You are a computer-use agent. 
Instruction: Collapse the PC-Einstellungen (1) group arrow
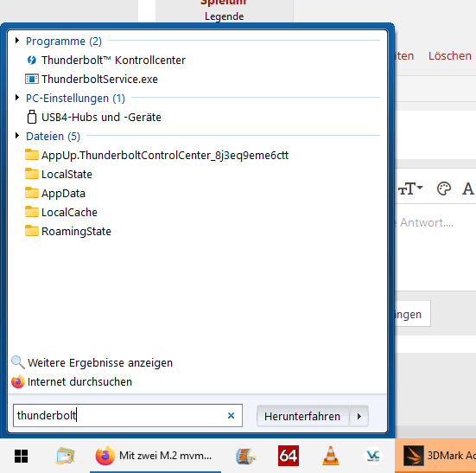point(17,98)
